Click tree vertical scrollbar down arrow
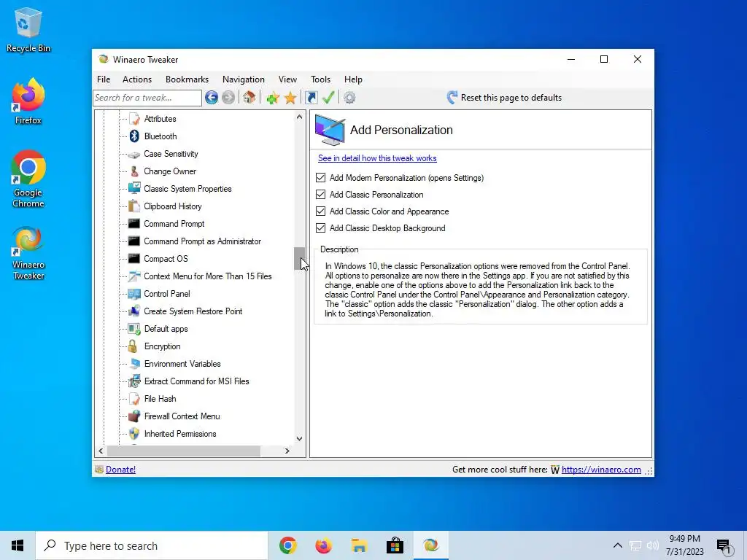The height and width of the screenshot is (560, 747). [299, 438]
